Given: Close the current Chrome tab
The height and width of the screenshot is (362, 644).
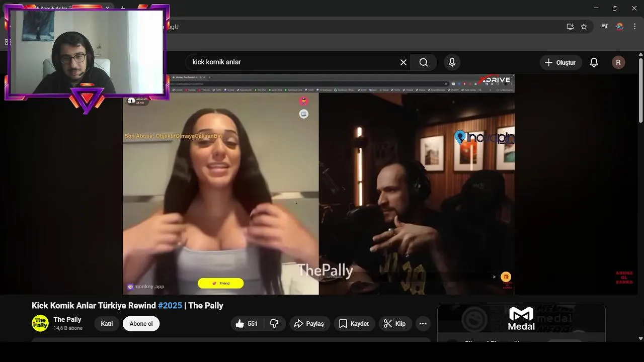Looking at the screenshot, I should click(107, 8).
